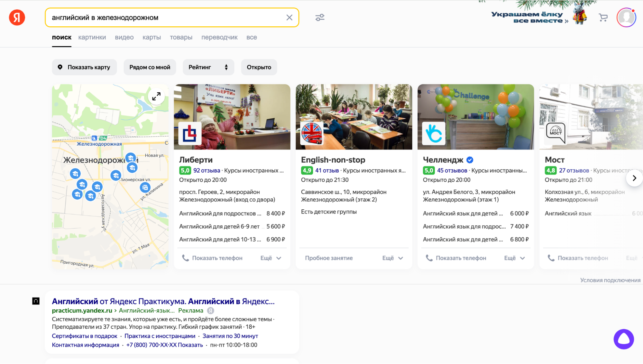The image size is (643, 364).
Task: Click the English-non-stop flag logo
Action: coord(312,133)
